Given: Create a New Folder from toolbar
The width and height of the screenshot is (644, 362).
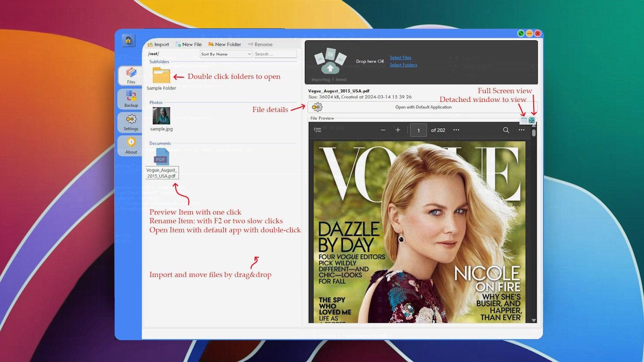Looking at the screenshot, I should point(225,44).
